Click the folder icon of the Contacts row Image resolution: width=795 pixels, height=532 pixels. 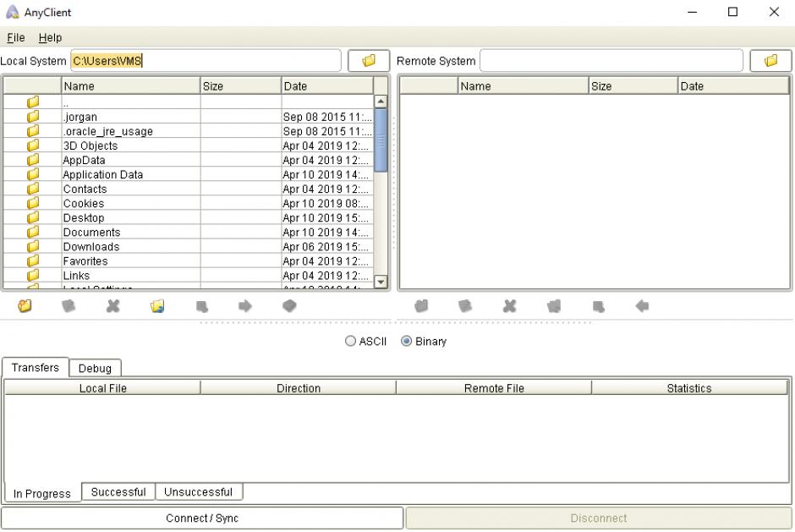click(33, 189)
